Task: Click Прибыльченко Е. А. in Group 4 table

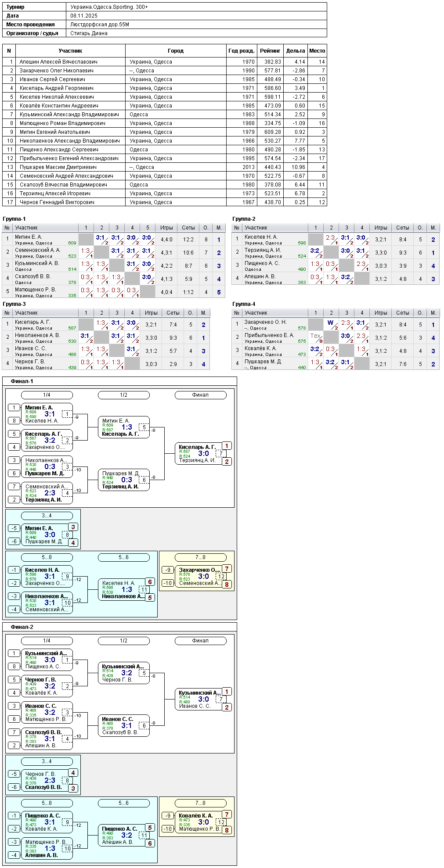Action: (x=269, y=335)
